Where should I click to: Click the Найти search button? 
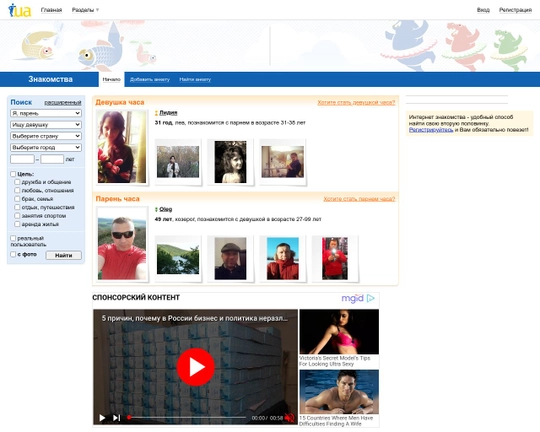(64, 255)
